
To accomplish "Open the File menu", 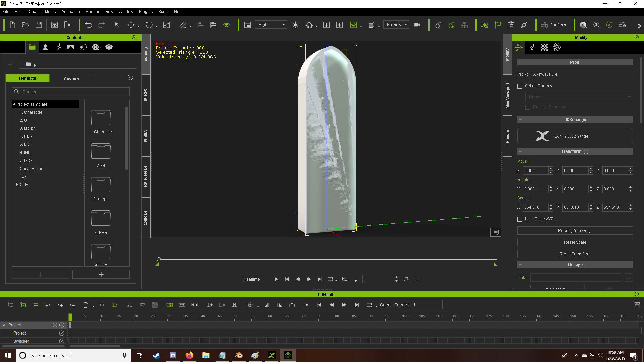I will (x=6, y=11).
